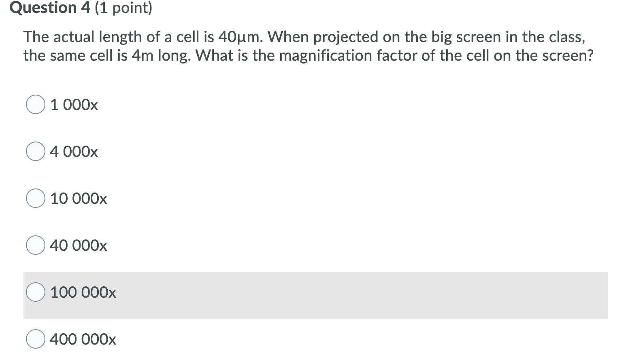Screen dimensions: 643x364
Task: Select the 40 000x radio button
Action: click(x=36, y=245)
